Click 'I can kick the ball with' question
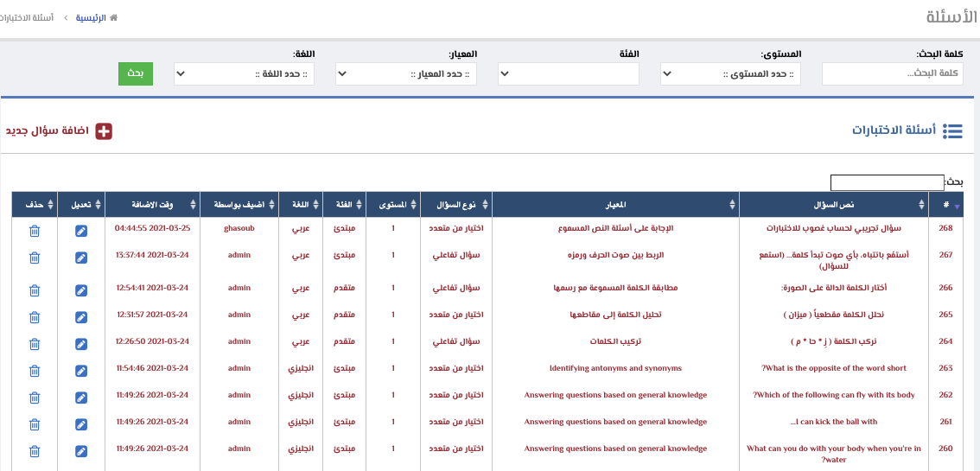 pyautogui.click(x=834, y=422)
